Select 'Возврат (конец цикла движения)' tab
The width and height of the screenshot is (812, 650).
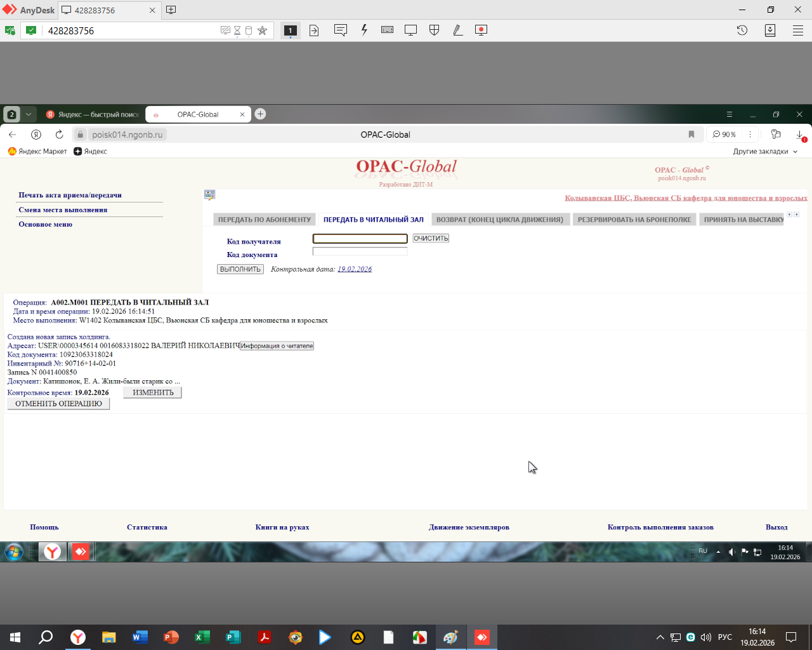(499, 220)
